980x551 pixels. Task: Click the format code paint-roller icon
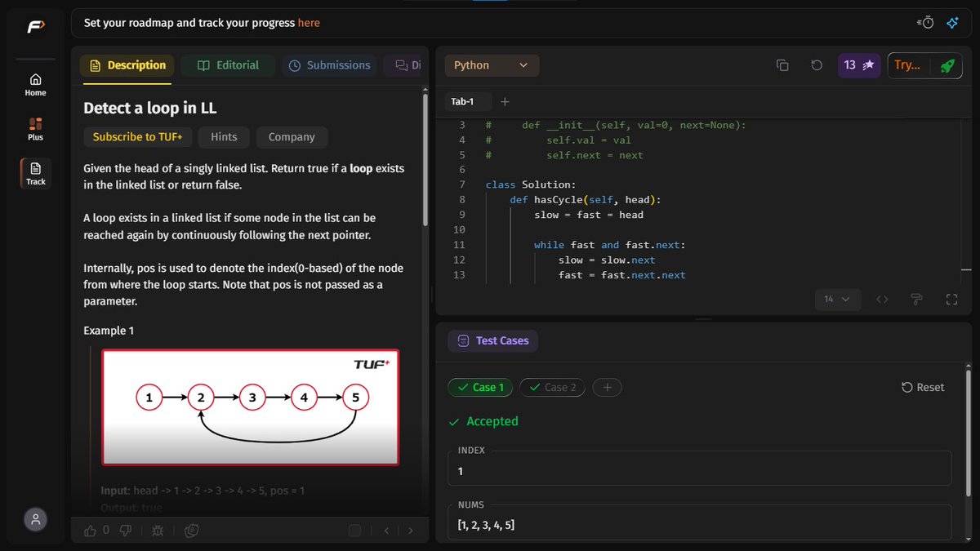[x=917, y=300]
